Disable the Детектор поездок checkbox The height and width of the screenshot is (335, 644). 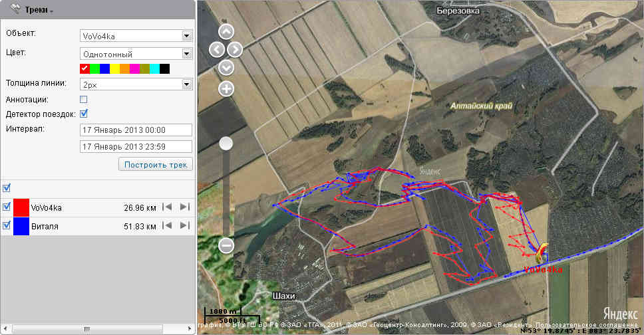click(84, 114)
